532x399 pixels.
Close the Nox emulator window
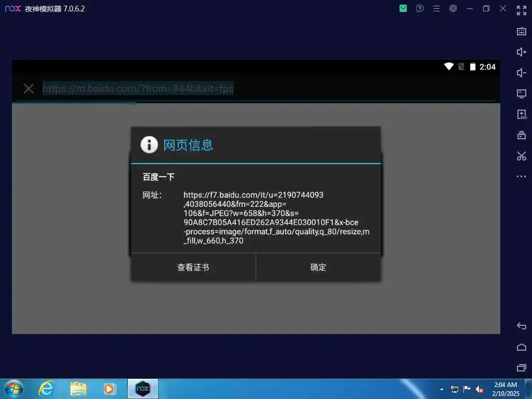click(x=503, y=8)
